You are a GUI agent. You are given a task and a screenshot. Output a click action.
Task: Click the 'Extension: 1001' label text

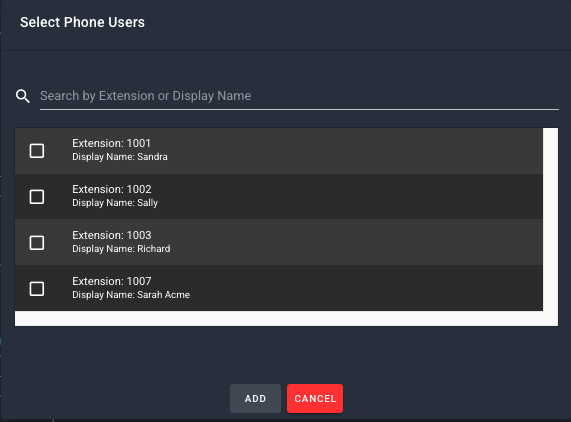[111, 143]
